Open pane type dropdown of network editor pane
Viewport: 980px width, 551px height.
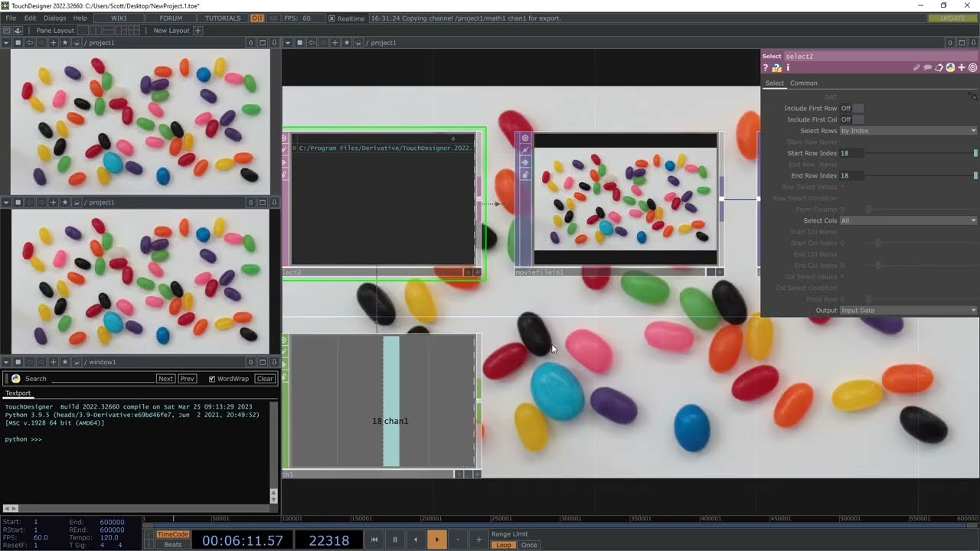coord(288,43)
